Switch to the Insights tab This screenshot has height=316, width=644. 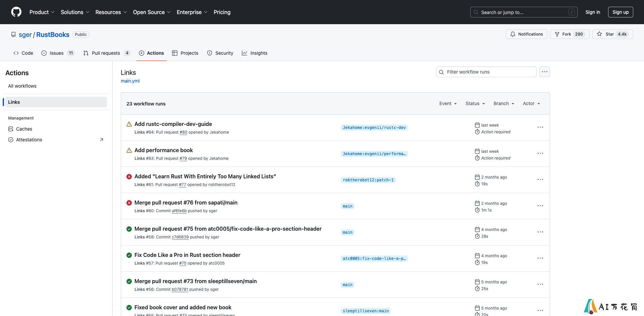click(x=255, y=53)
